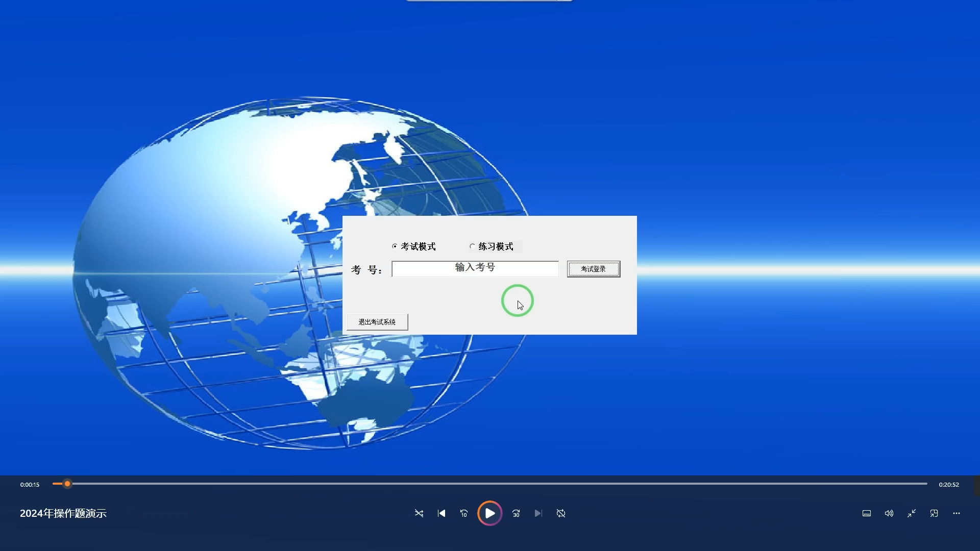Viewport: 980px width, 551px height.
Task: Toggle shuffle playback icon
Action: coord(419,513)
